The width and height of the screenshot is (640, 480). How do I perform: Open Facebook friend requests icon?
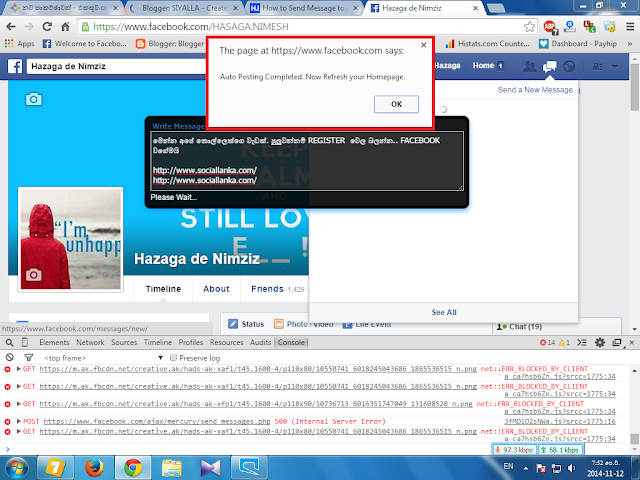(x=529, y=66)
